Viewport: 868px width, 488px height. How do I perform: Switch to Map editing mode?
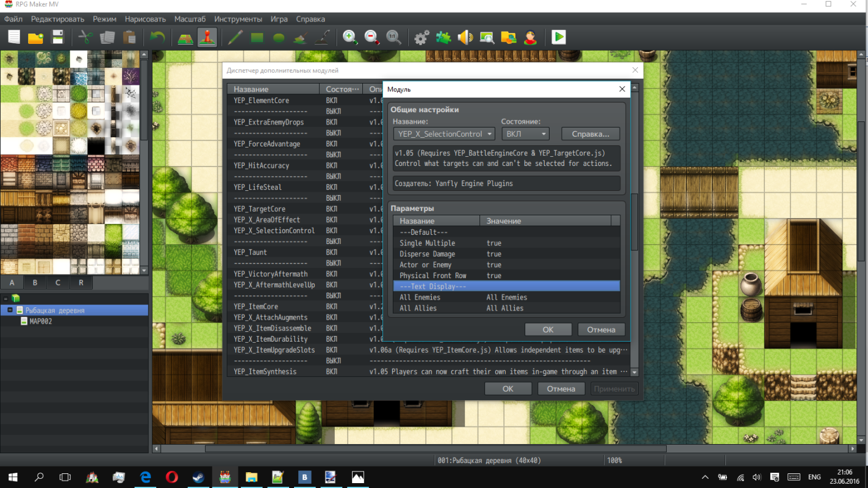185,37
